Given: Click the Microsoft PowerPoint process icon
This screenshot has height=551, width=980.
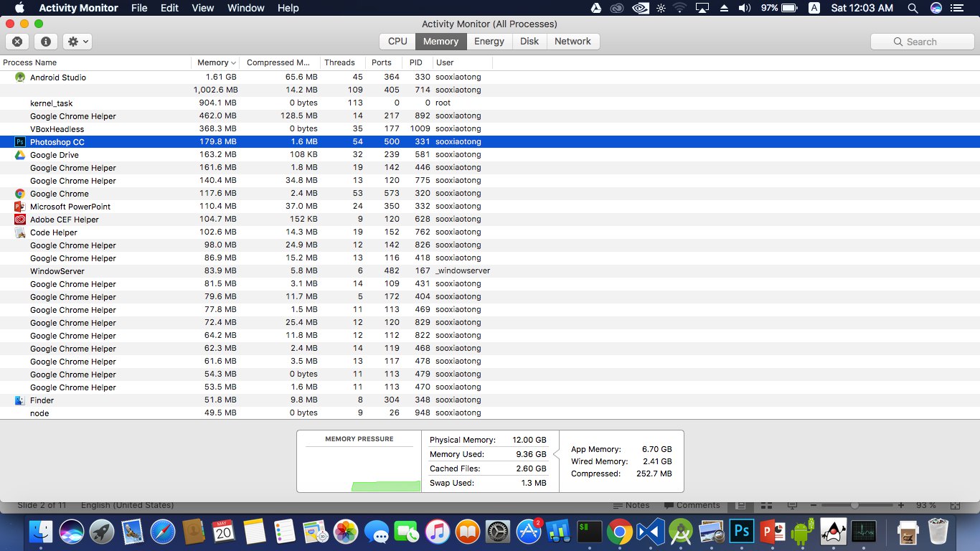Looking at the screenshot, I should pos(20,206).
